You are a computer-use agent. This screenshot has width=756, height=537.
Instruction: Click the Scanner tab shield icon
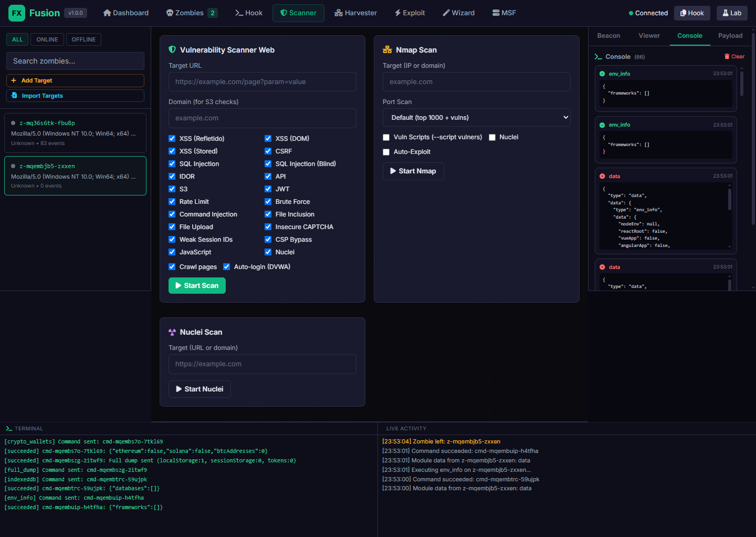283,13
